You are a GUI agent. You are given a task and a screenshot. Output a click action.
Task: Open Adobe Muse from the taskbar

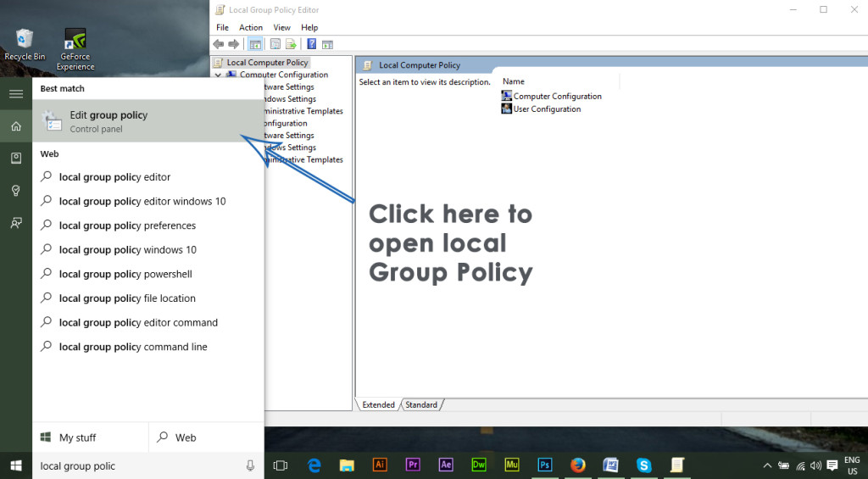(511, 465)
